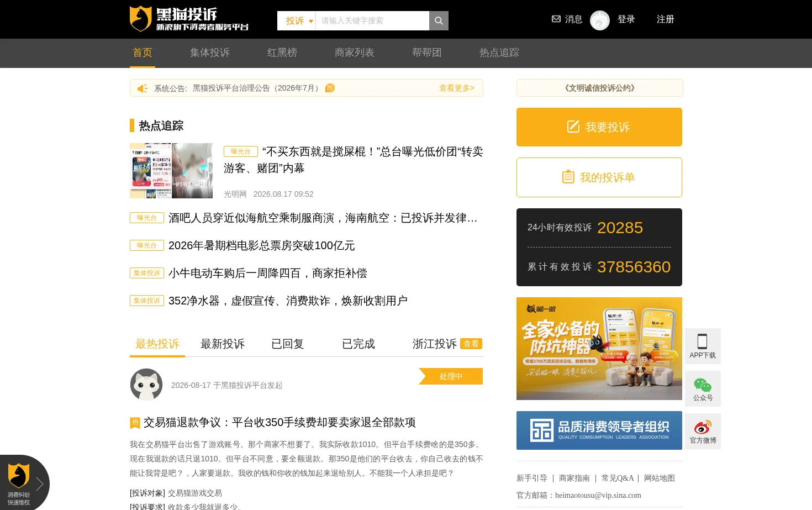Image resolution: width=812 pixels, height=510 pixels.
Task: Switch to the 最热投诉 tab
Action: coord(157,344)
